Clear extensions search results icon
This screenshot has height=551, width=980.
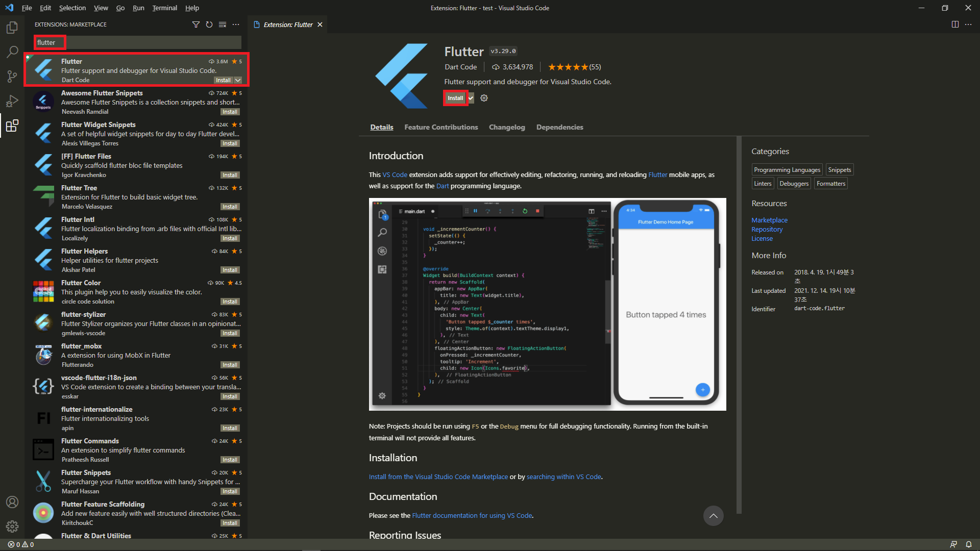(x=223, y=24)
